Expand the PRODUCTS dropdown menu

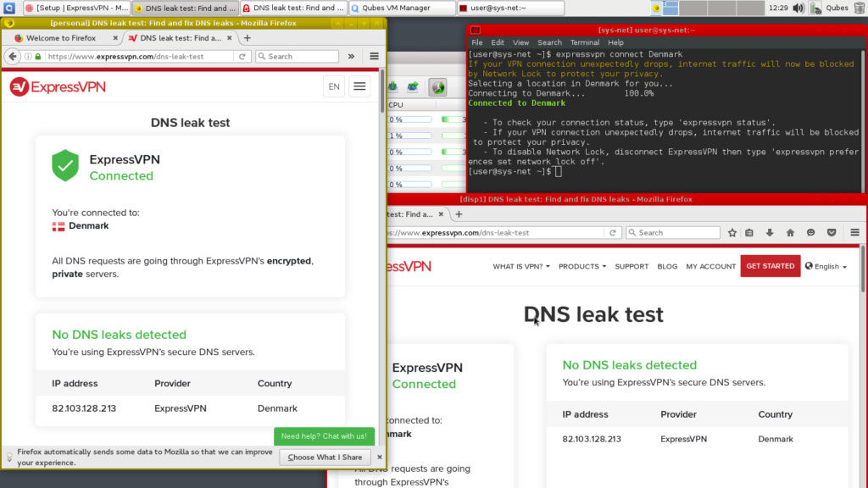[x=582, y=267]
